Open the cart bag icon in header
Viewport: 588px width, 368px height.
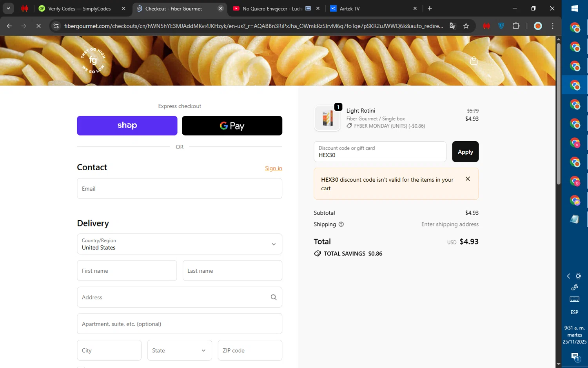[474, 61]
